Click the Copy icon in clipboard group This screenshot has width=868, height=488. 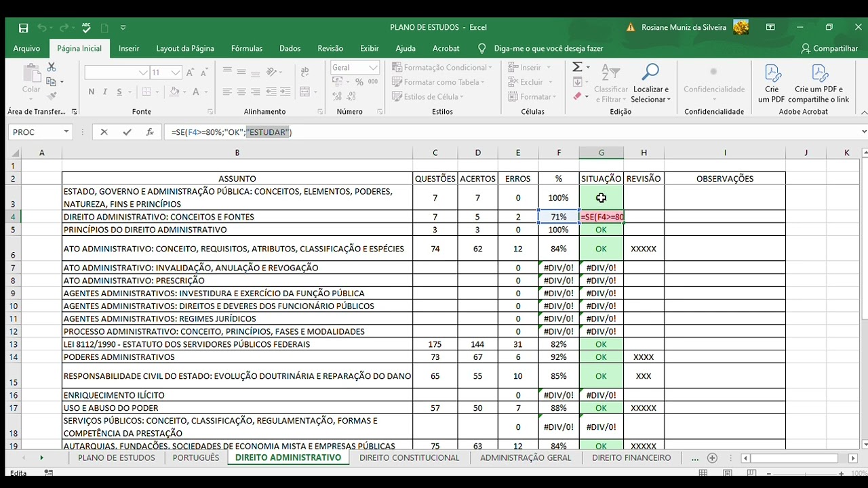pos(52,82)
